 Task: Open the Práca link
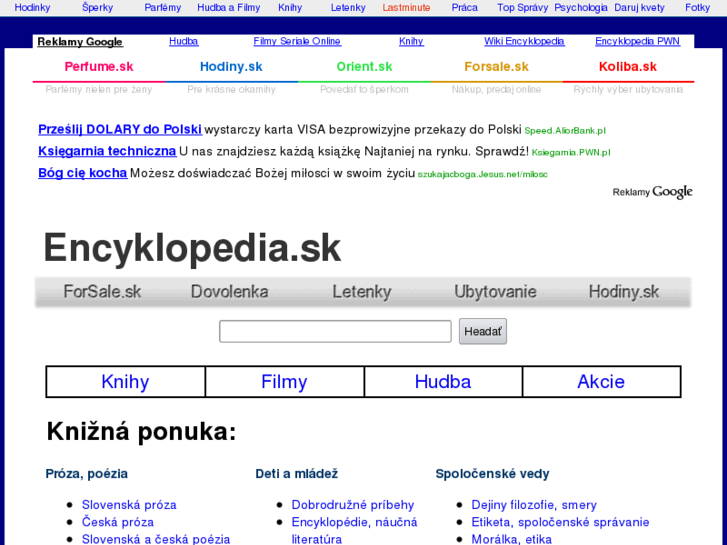pos(465,7)
